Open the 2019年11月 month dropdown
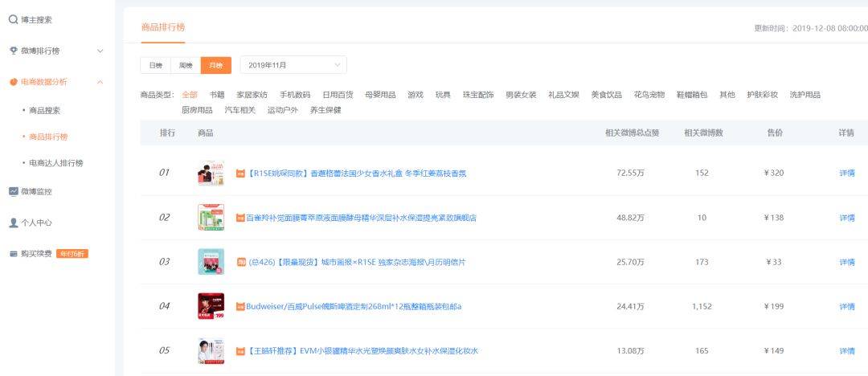The width and height of the screenshot is (868, 376). [x=293, y=65]
